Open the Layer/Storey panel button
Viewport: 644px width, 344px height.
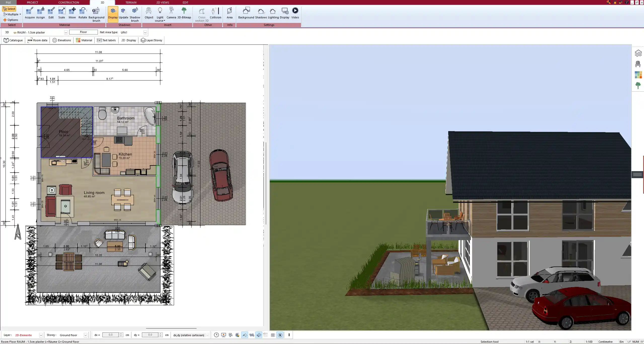(x=151, y=40)
